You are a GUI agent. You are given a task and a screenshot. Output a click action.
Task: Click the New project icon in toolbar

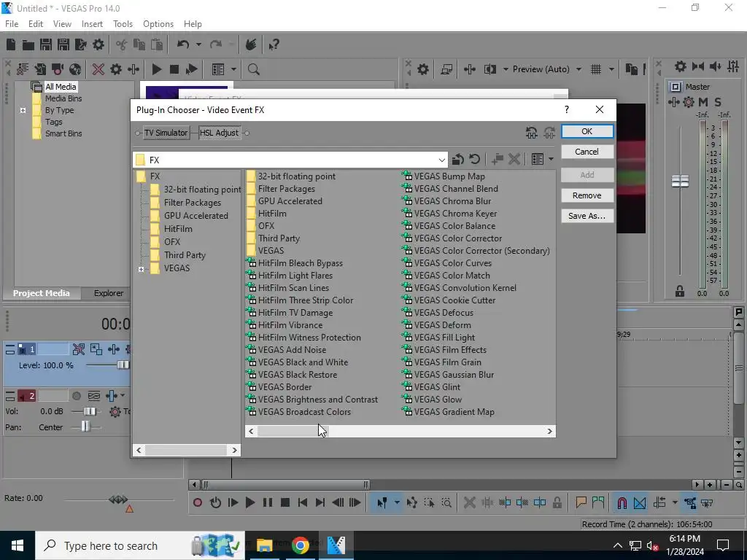coord(11,44)
